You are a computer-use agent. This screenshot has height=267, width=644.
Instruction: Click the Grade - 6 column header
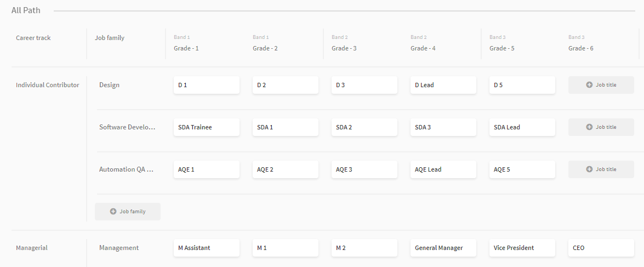[580, 48]
